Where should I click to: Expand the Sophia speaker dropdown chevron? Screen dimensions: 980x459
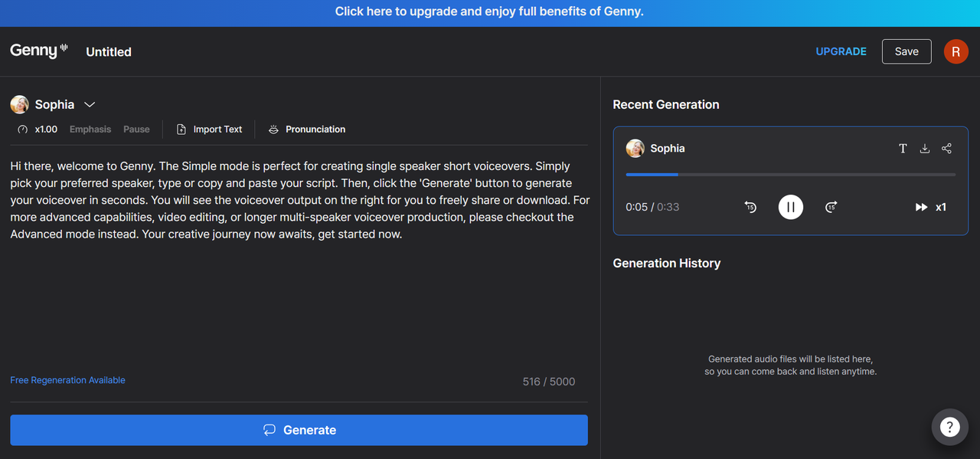[x=90, y=104]
